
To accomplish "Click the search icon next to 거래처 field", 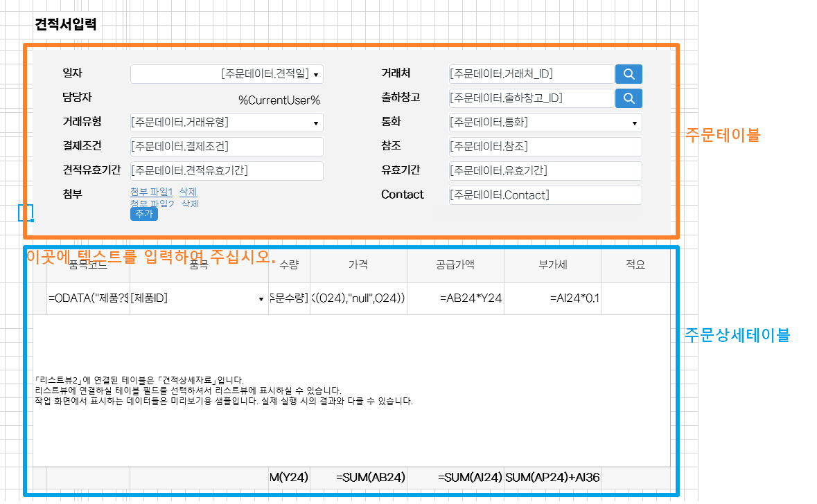I will click(629, 74).
